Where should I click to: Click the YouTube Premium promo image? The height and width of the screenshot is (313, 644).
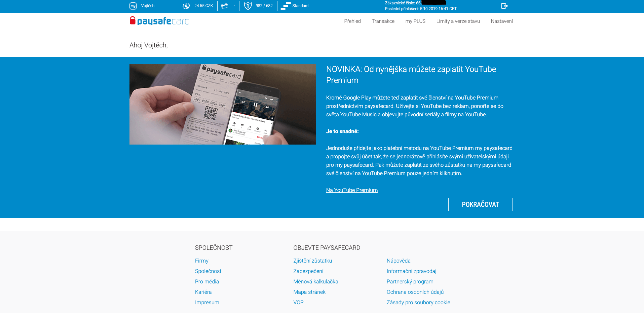[223, 104]
